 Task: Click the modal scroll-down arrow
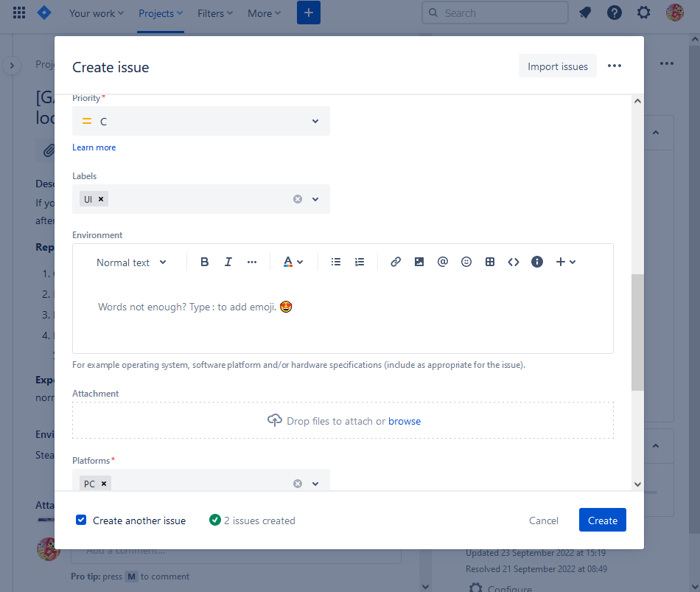[637, 484]
